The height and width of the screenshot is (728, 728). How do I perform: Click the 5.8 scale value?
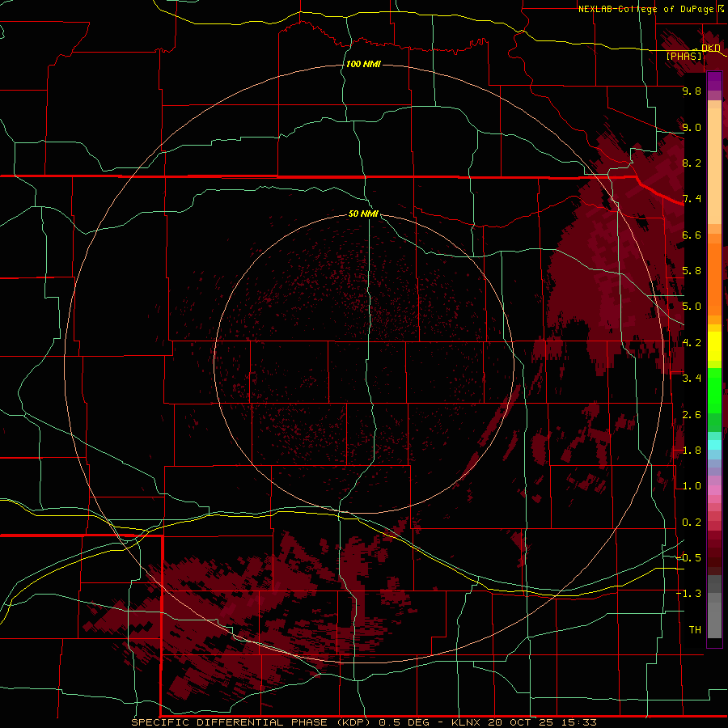pyautogui.click(x=692, y=271)
